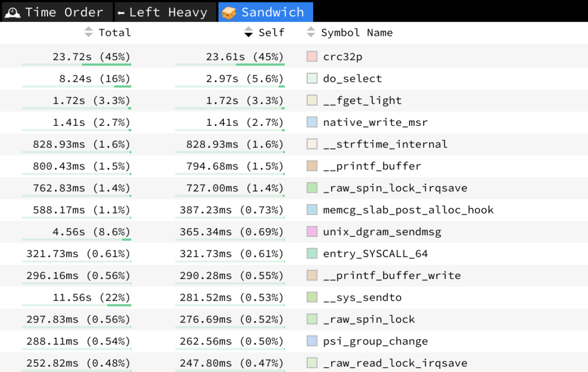Switch to the Time Order tab
Viewport: 588px width, 372px height.
pos(64,12)
